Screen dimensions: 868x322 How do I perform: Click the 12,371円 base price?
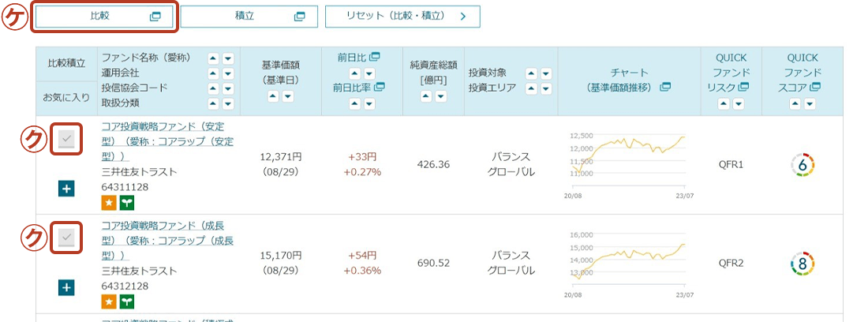coord(281,158)
